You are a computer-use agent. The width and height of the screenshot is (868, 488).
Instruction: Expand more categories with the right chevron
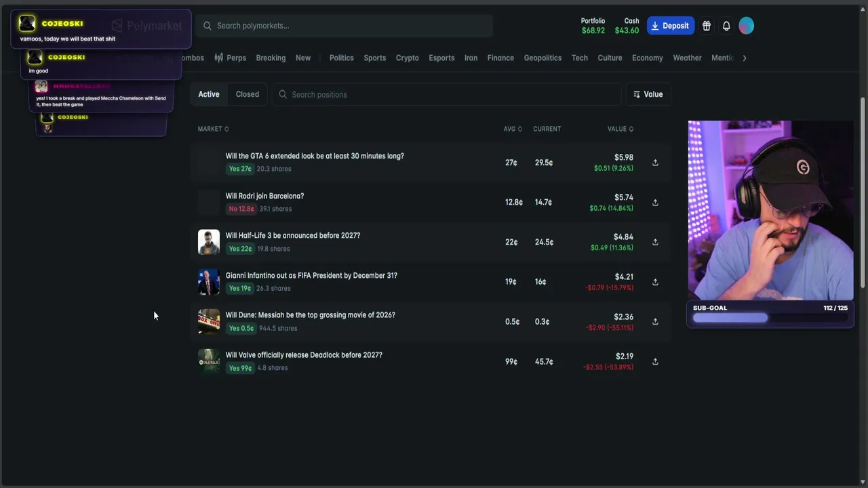745,58
